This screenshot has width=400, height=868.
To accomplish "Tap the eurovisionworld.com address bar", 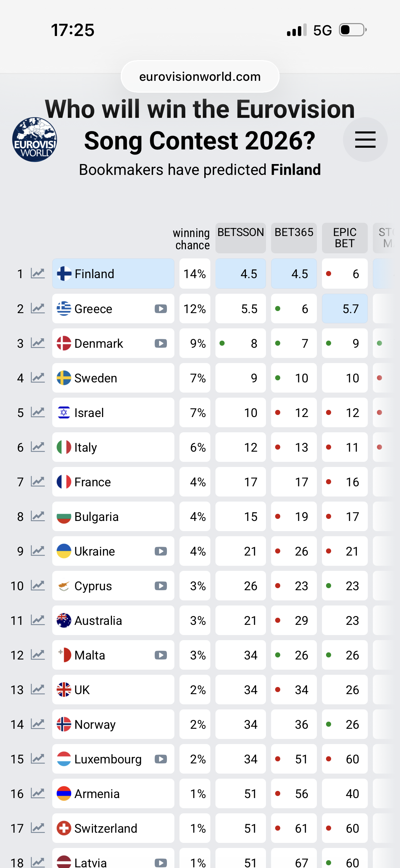I will click(200, 77).
